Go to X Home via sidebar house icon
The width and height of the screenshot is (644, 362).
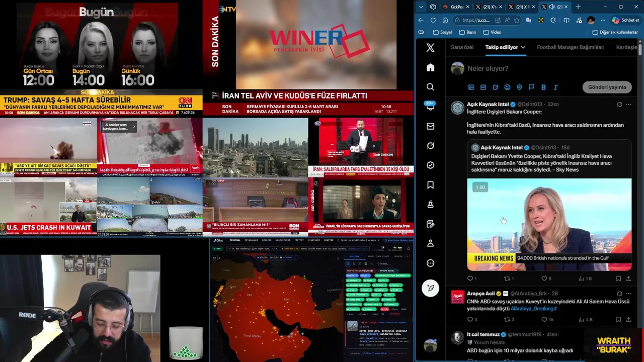430,67
